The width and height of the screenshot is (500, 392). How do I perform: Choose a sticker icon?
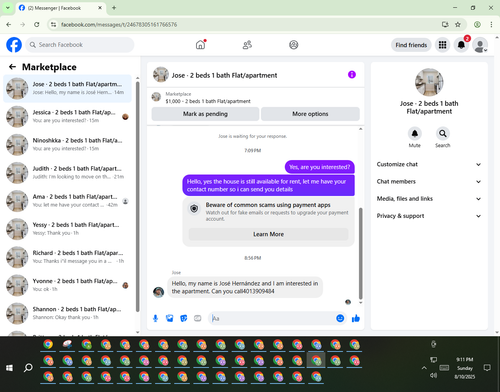point(184,318)
